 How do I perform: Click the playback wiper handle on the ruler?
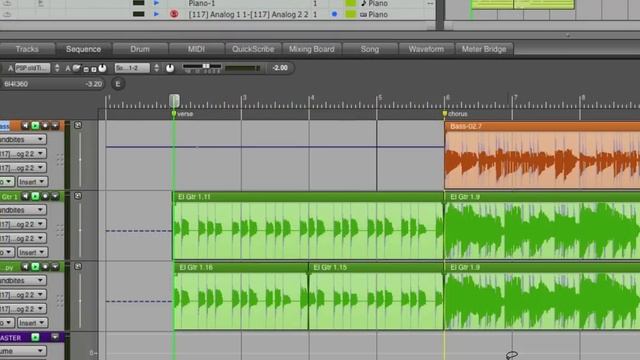[174, 100]
